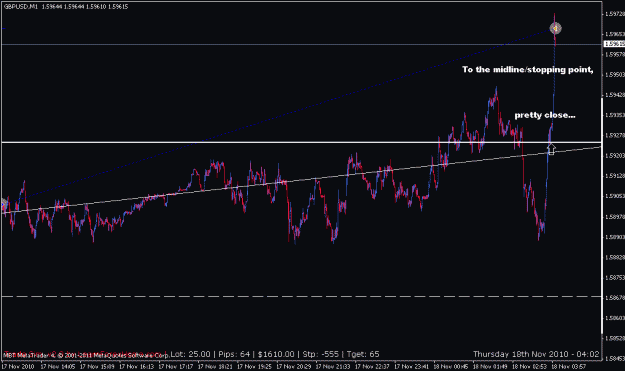Click 'Thursday 18th Nov 2010 - 04:02' label
625x371 pixels.
(536, 354)
